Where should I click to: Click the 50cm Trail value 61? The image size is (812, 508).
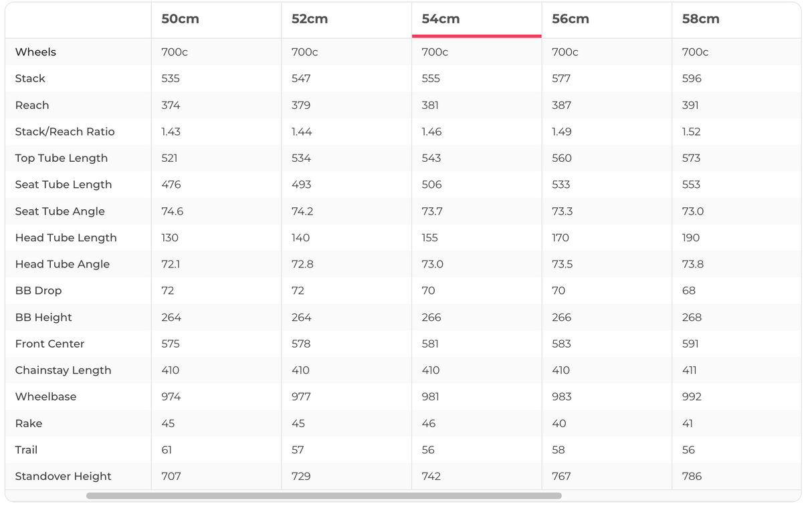167,450
